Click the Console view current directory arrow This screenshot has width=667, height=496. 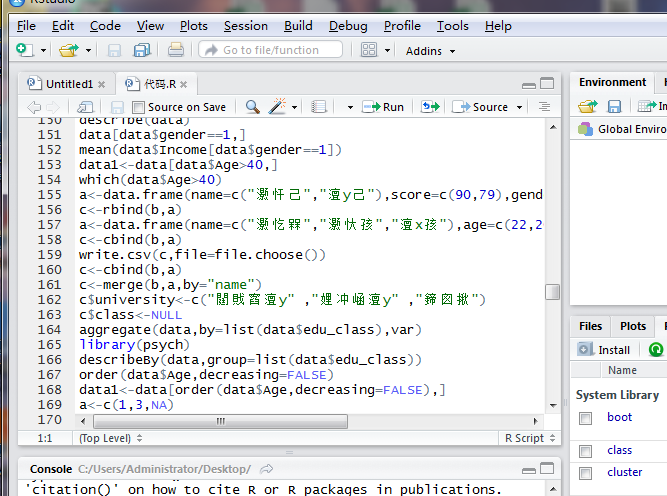pos(267,469)
